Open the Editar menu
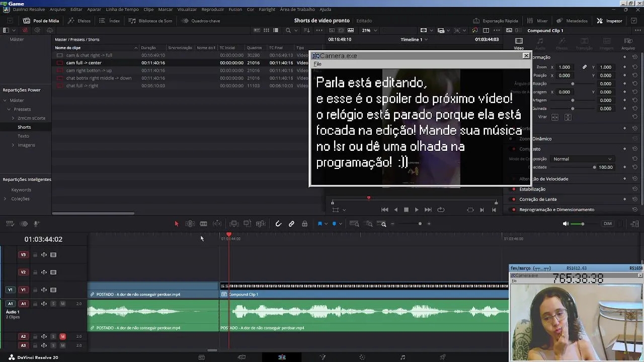Screen dimensions: 644x362 pos(76,10)
